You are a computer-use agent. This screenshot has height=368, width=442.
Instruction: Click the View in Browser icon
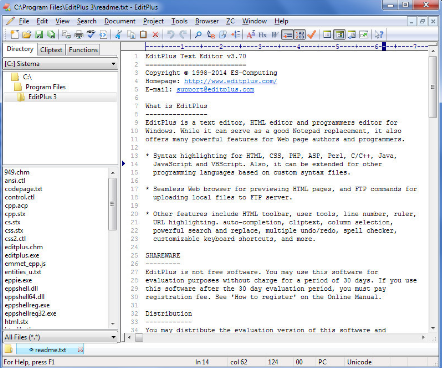point(103,34)
